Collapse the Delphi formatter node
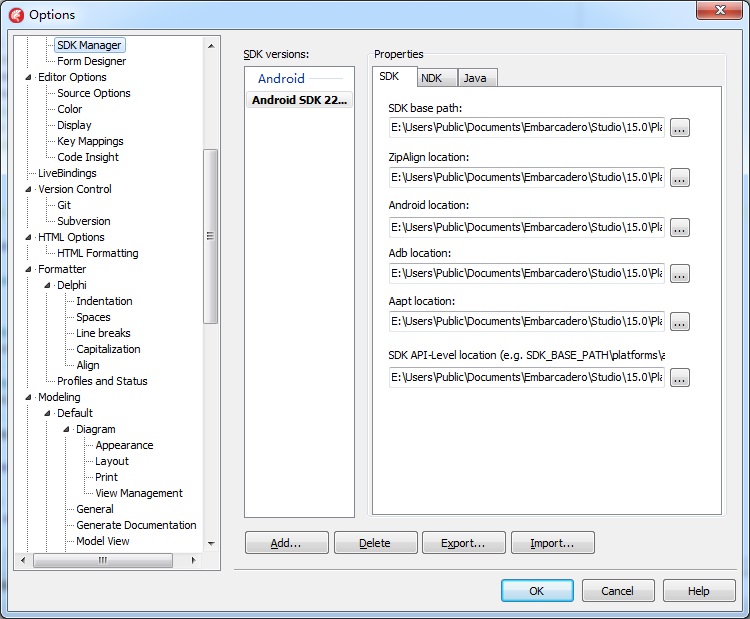 click(x=47, y=286)
